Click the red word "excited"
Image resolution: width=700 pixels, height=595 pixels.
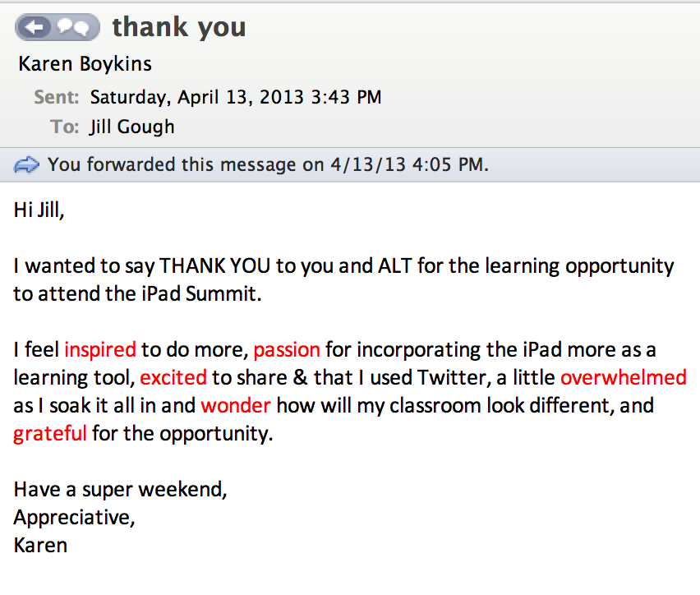(173, 378)
